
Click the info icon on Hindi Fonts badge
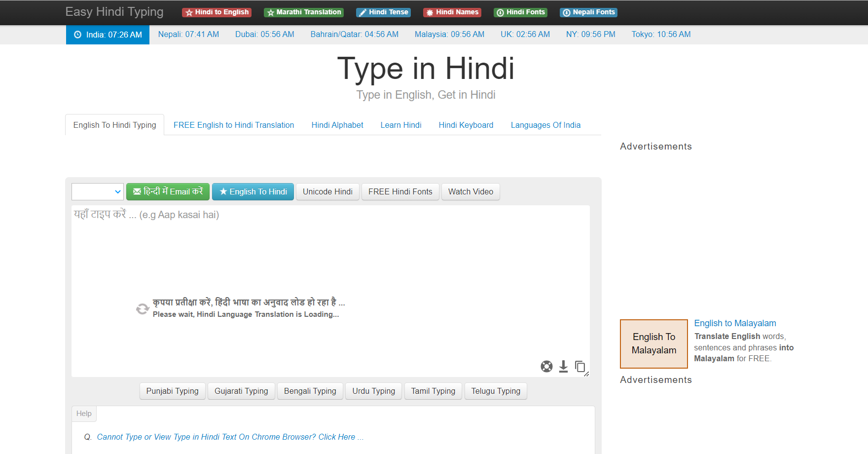pos(500,12)
